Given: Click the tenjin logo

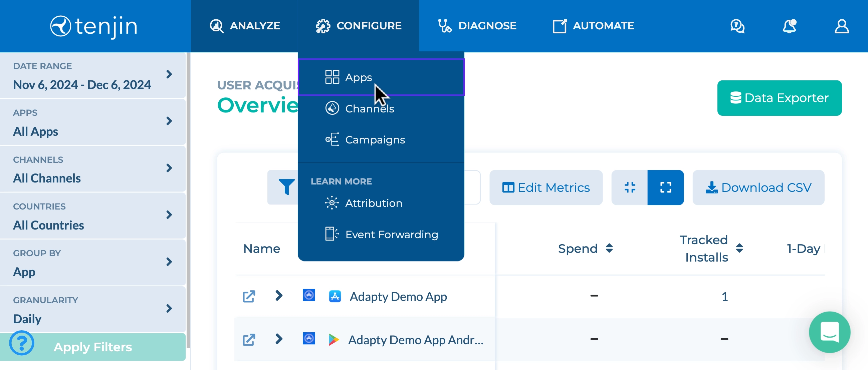Looking at the screenshot, I should point(94,26).
